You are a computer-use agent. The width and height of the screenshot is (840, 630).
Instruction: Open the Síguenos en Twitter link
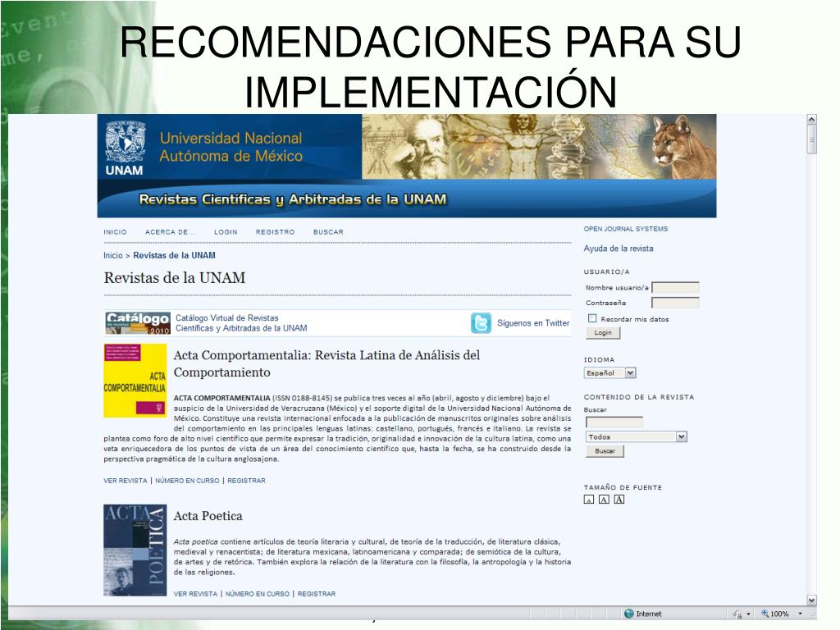click(x=533, y=323)
